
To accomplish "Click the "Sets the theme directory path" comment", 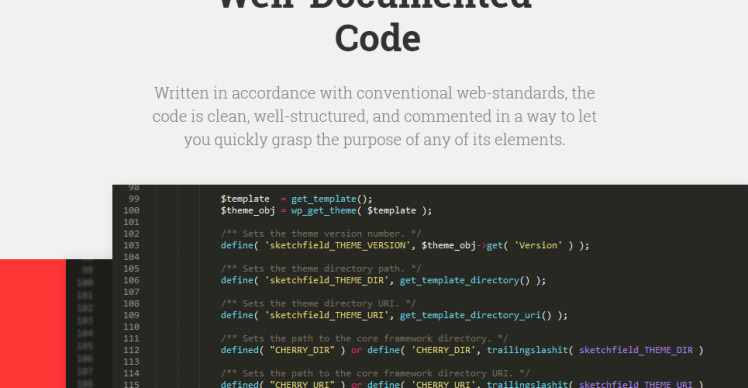I will coord(321,269).
